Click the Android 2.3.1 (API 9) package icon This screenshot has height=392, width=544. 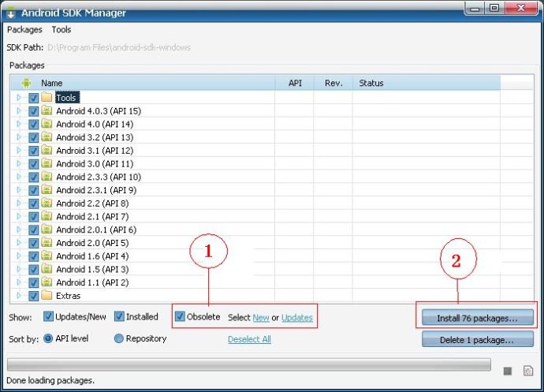(x=47, y=190)
